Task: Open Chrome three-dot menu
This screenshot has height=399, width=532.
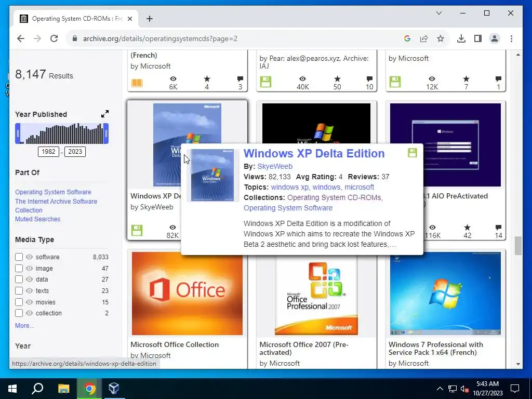Action: (x=511, y=38)
